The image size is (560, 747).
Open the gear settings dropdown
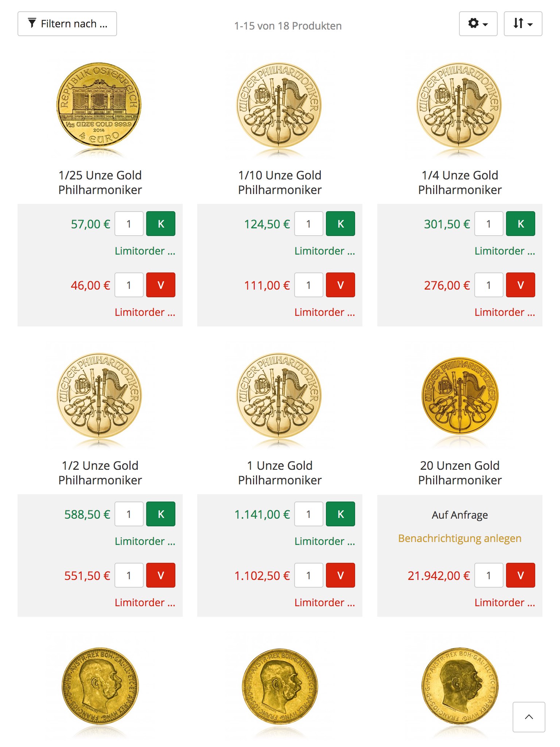(x=478, y=24)
